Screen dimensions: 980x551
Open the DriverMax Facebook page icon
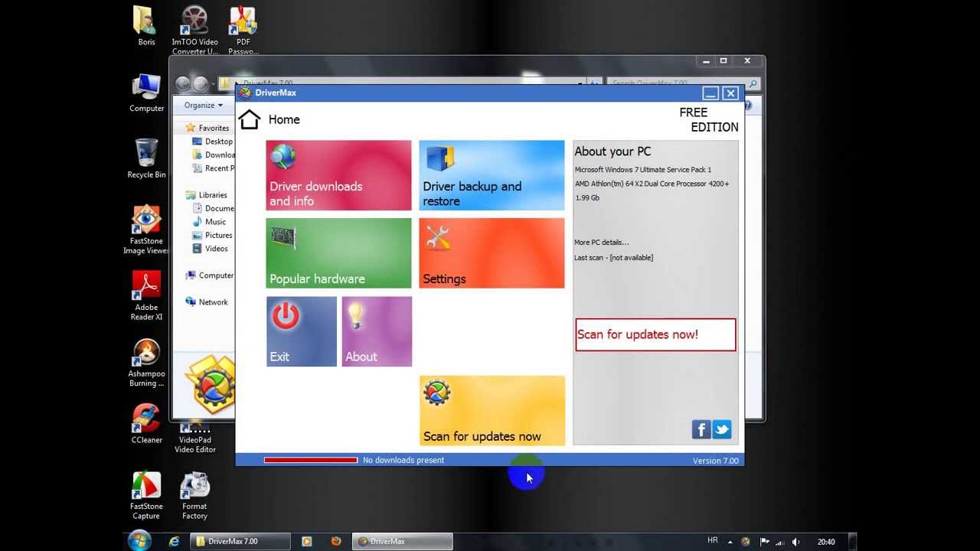pos(701,429)
